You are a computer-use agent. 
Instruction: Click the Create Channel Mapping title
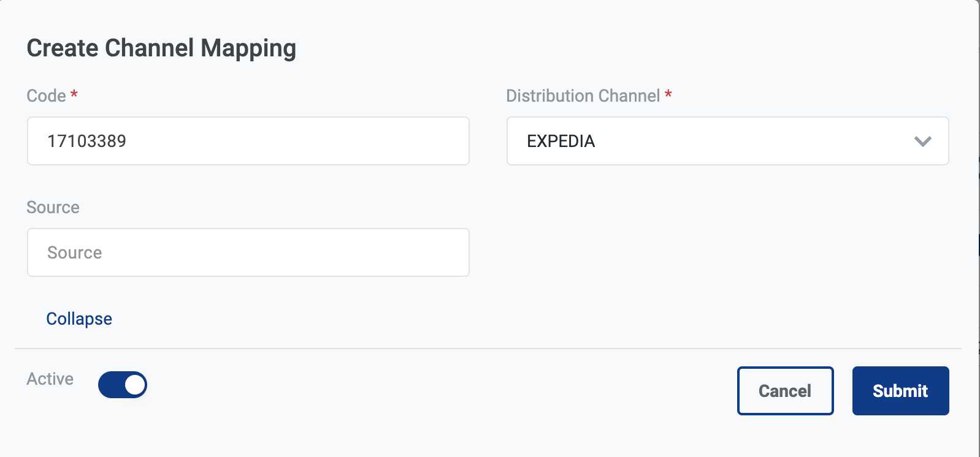coord(161,48)
